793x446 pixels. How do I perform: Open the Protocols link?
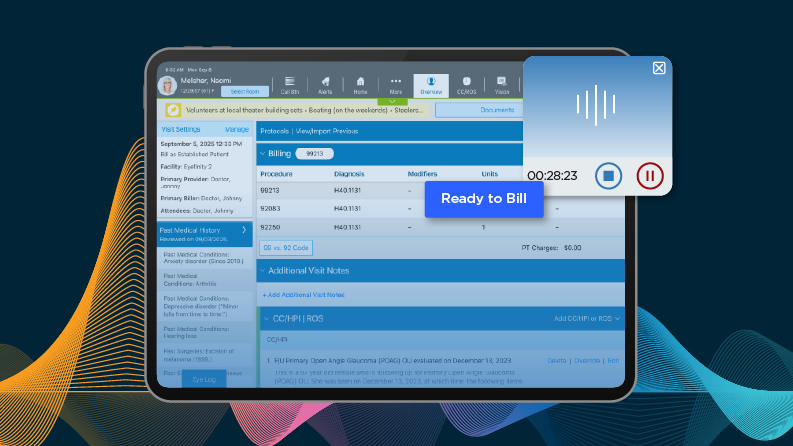tap(274, 131)
